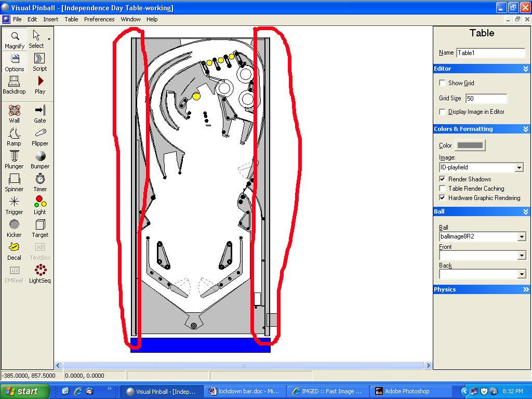Enable the Show Grid checkbox
This screenshot has height=399, width=532.
tap(442, 83)
